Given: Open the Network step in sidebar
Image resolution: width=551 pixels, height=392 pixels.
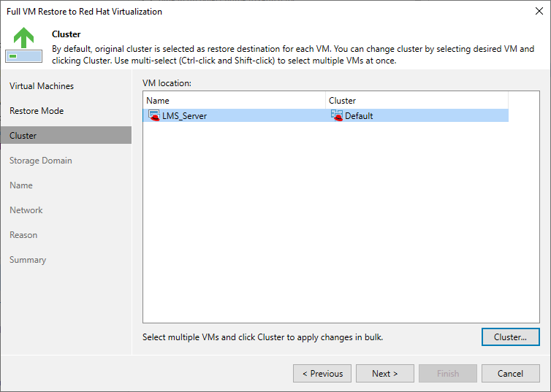Looking at the screenshot, I should click(26, 210).
